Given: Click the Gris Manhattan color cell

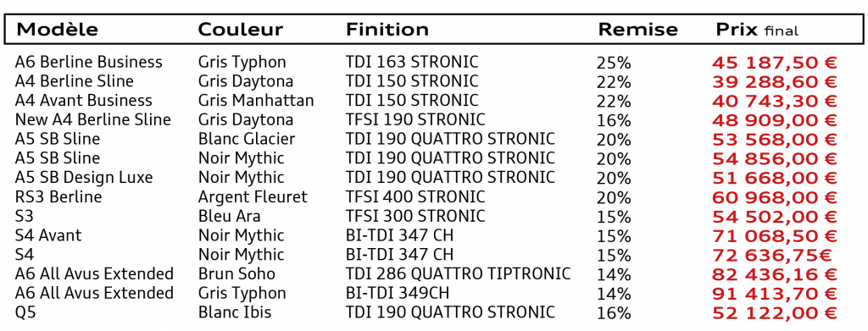Looking at the screenshot, I should (256, 101).
